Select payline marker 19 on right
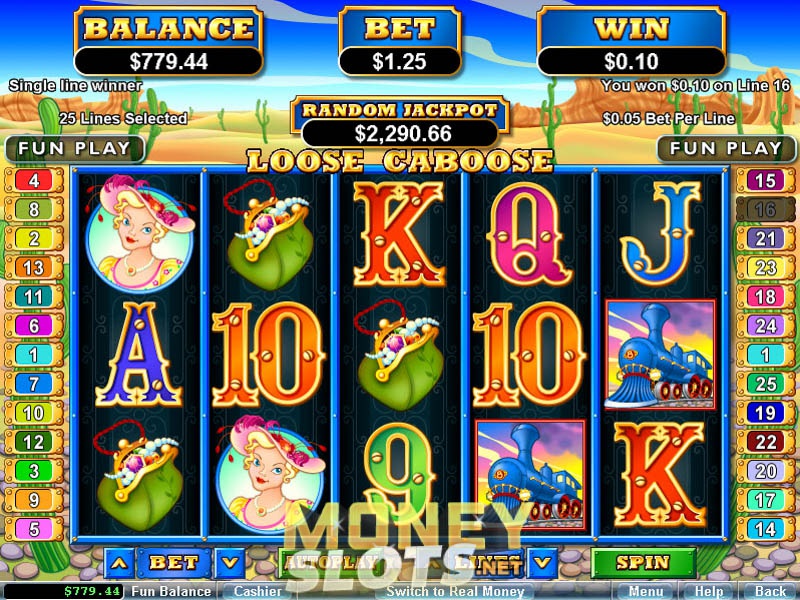 tap(765, 413)
